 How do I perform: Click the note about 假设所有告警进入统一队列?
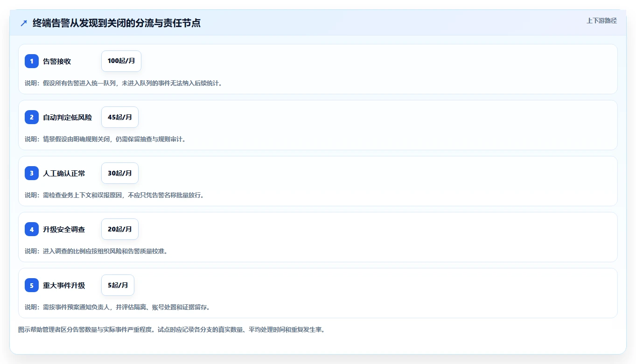point(124,83)
